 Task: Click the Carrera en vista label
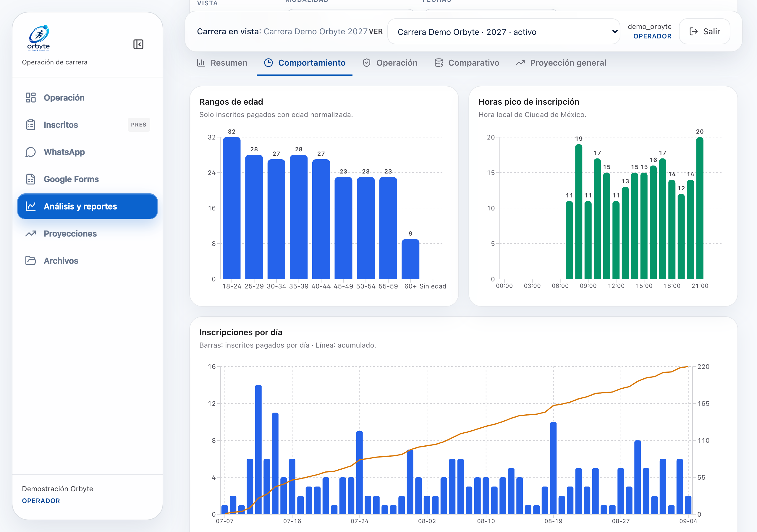229,31
